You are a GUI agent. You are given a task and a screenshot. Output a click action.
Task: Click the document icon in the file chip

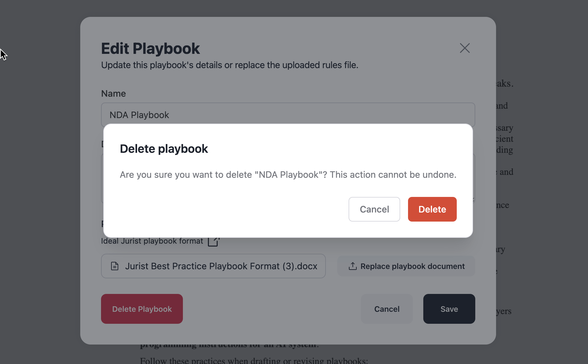(x=115, y=266)
